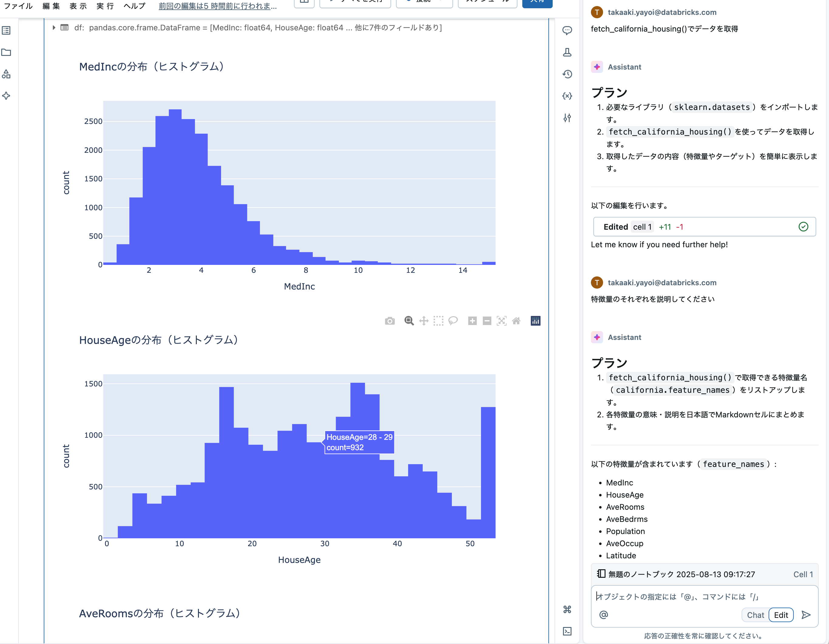The width and height of the screenshot is (829, 644).
Task: Activate the plot zoom magnifier tool
Action: (x=409, y=321)
